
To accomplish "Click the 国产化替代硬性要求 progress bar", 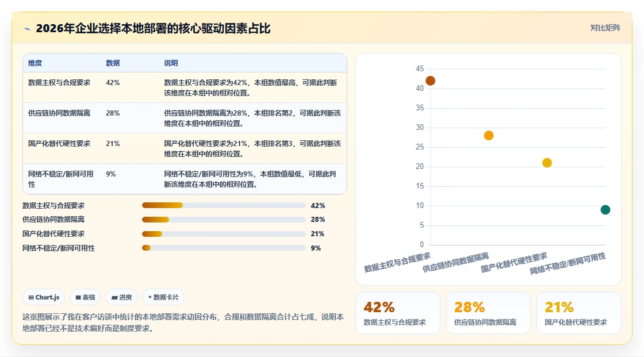I will [x=224, y=234].
